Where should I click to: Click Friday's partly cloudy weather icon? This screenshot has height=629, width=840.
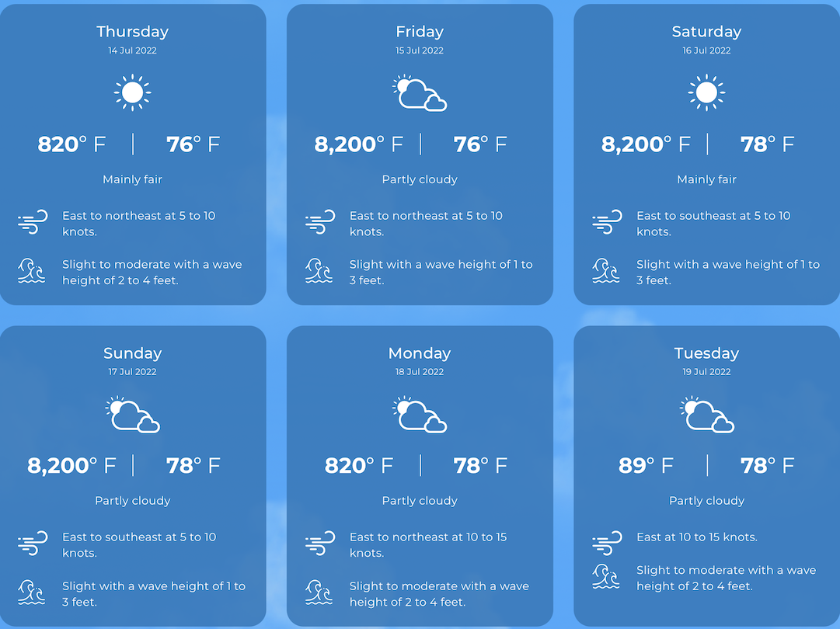click(x=420, y=94)
